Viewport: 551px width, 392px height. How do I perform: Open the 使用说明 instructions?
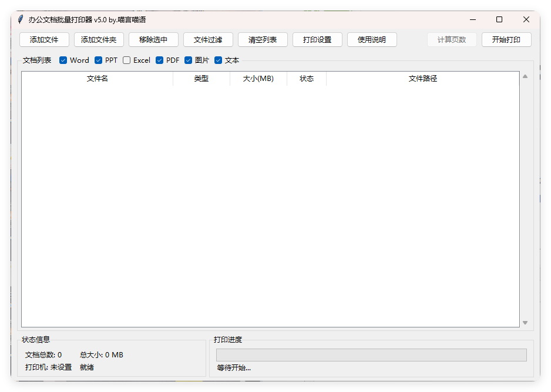tap(372, 40)
